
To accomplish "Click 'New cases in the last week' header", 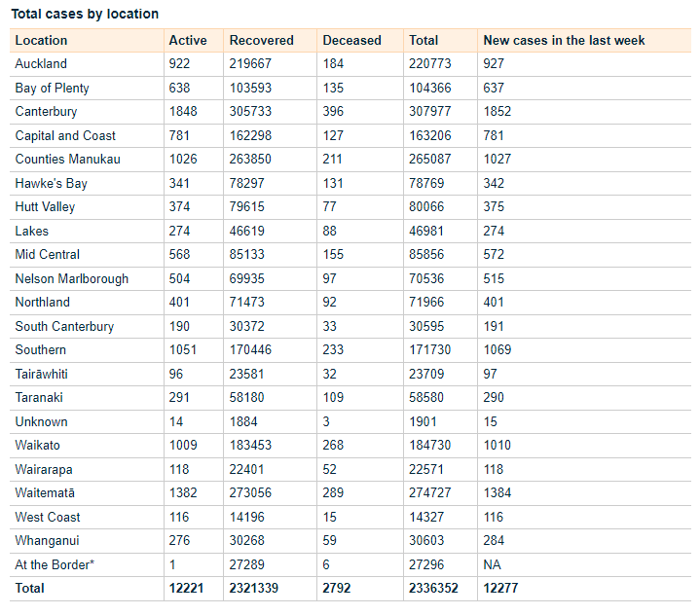I will click(x=564, y=41).
